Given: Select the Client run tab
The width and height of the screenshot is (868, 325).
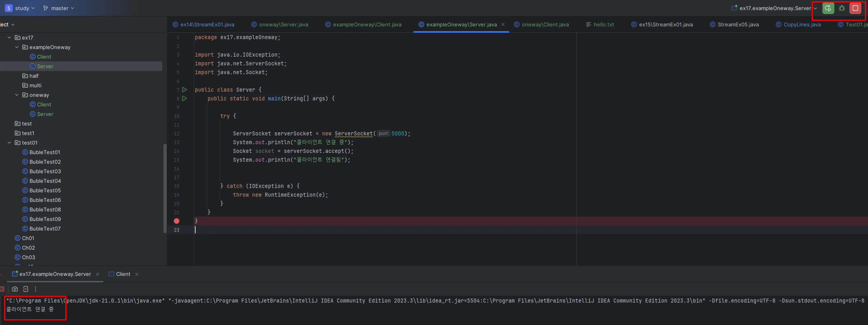Looking at the screenshot, I should point(120,274).
